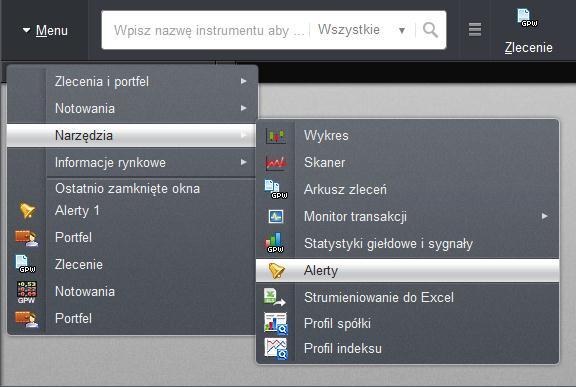Click the red line Skaner icon

(276, 163)
